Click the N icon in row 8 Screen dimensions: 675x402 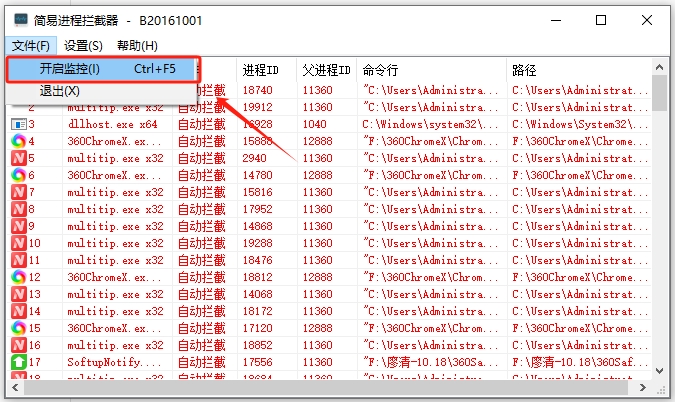19,209
